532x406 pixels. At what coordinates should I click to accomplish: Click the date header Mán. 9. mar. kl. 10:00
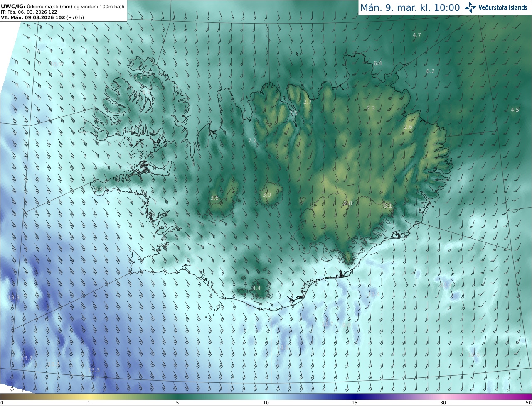[x=410, y=8]
